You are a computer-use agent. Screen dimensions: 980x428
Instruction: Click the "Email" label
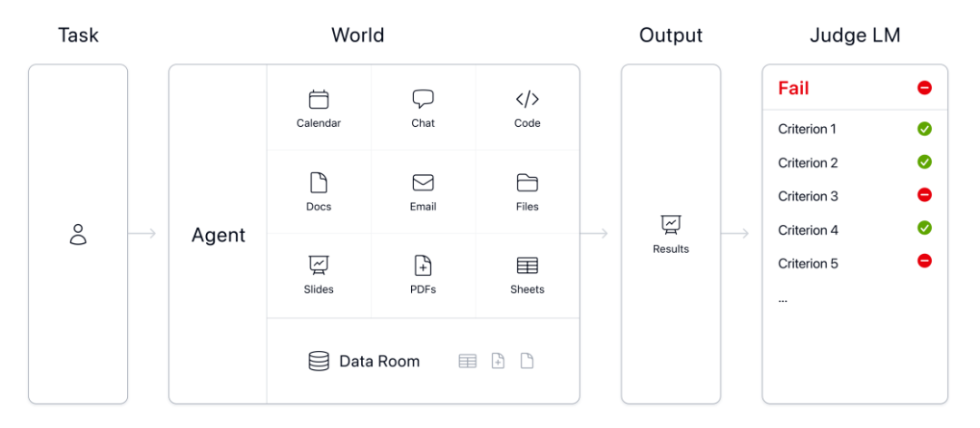pos(423,206)
